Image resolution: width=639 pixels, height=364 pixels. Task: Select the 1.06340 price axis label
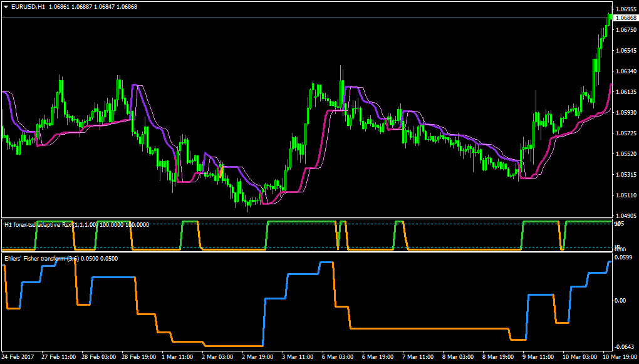pyautogui.click(x=626, y=71)
